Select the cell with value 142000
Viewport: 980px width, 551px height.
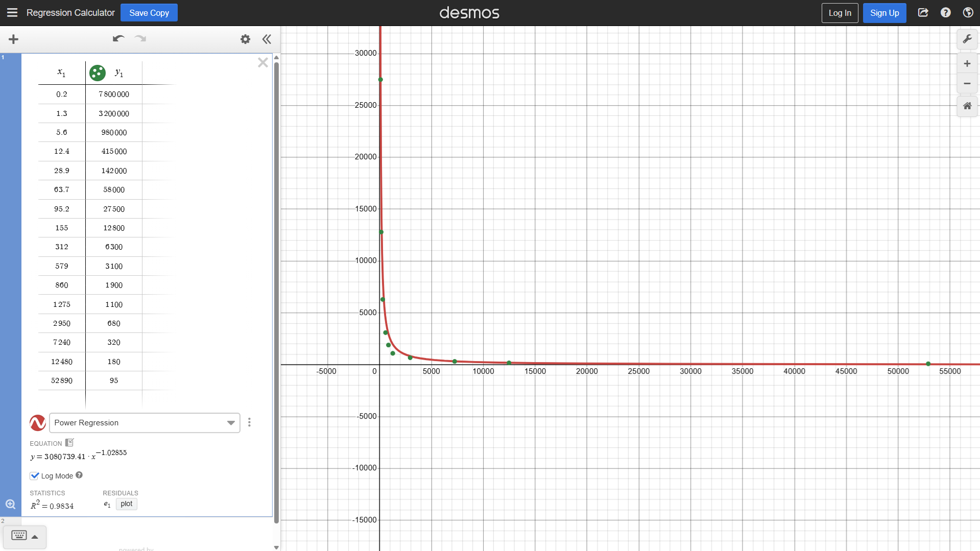(x=114, y=171)
